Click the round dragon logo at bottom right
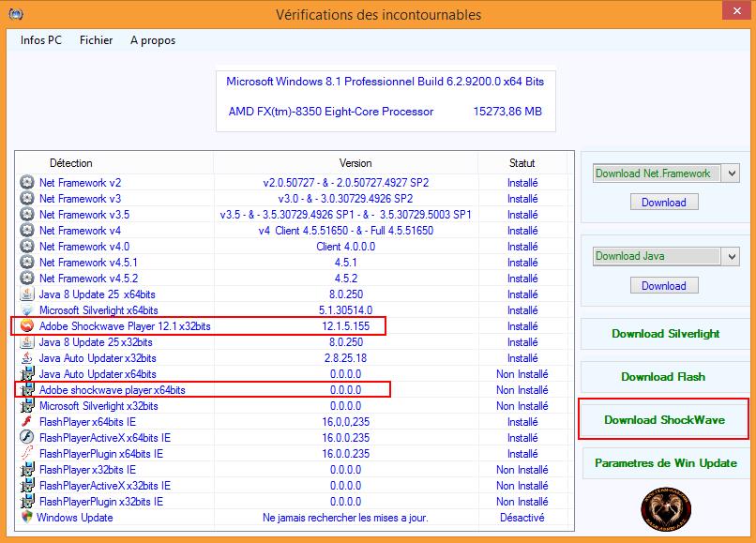Viewport: 756px width, 543px height. tap(666, 509)
